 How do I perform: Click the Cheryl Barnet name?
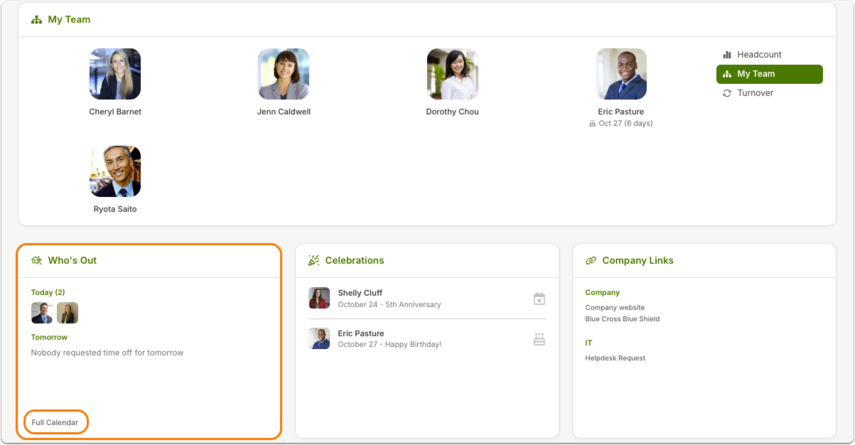click(115, 112)
